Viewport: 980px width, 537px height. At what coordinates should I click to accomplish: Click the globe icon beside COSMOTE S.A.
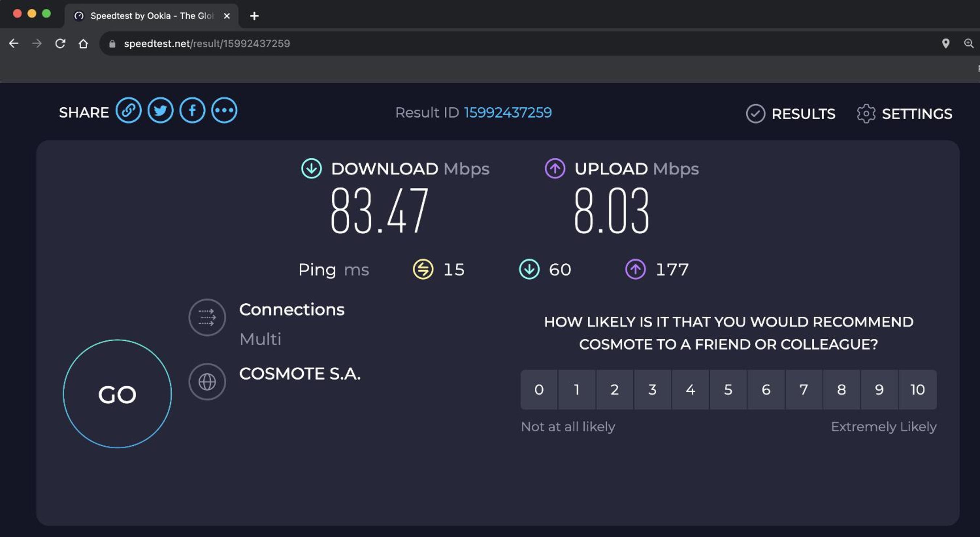pos(207,382)
